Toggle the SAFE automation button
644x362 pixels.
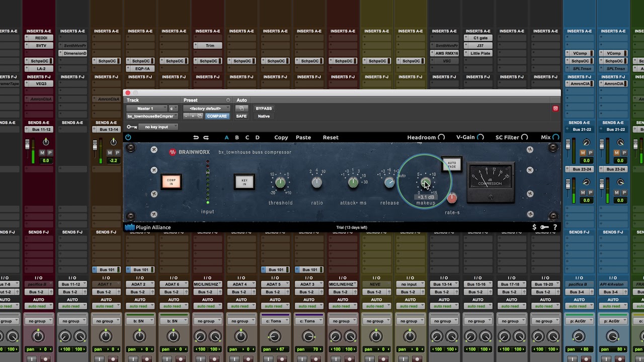click(242, 116)
